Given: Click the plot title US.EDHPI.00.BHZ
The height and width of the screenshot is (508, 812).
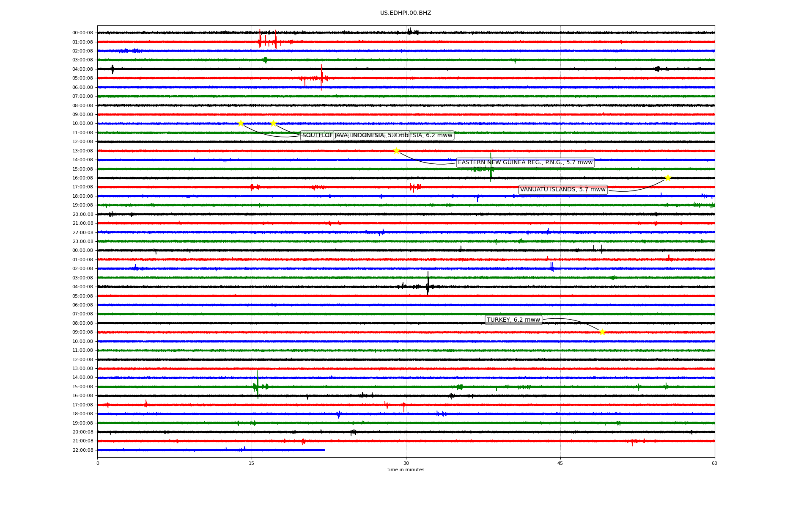Looking at the screenshot, I should [x=406, y=13].
